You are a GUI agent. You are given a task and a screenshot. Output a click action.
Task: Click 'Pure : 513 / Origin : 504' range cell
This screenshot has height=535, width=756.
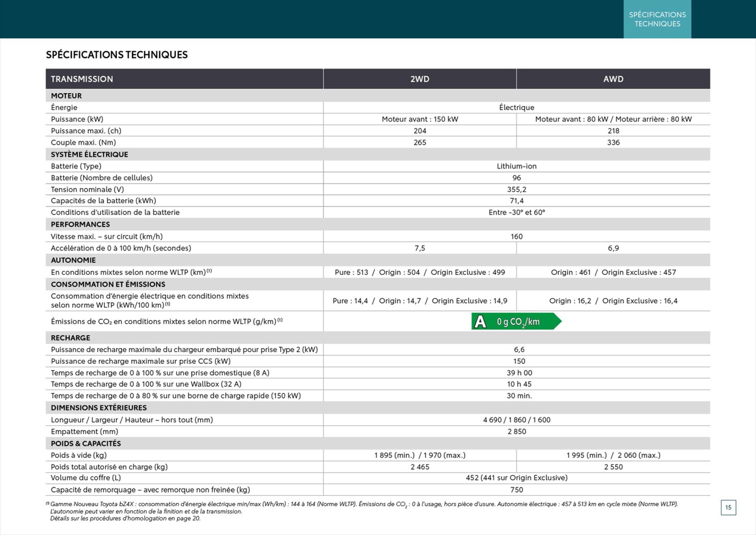420,272
